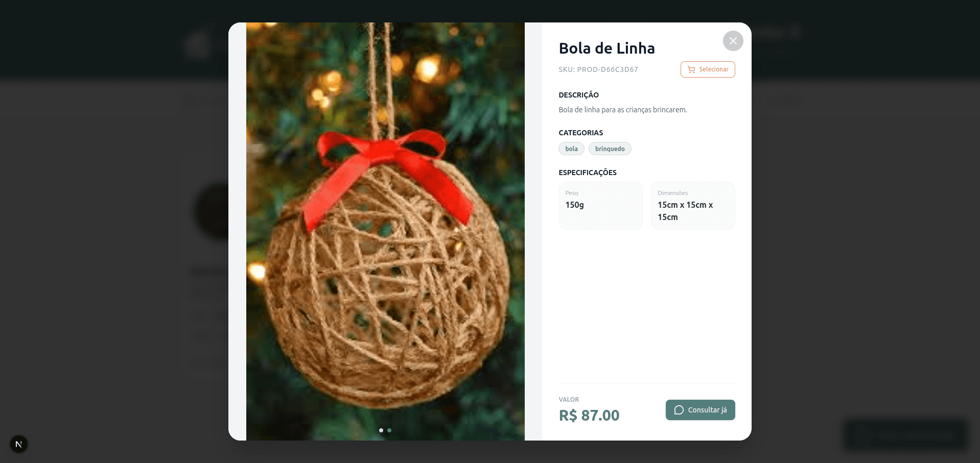Click the Dimensões specification card
The width and height of the screenshot is (980, 463).
click(x=692, y=205)
